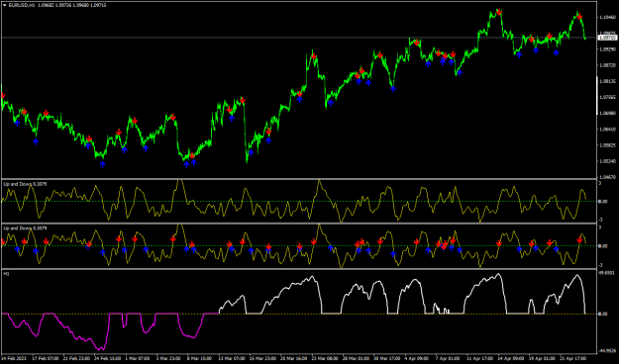Select the red sell arrow at the chart's highest peak
Image resolution: width=619 pixels, height=364 pixels.
(x=499, y=12)
